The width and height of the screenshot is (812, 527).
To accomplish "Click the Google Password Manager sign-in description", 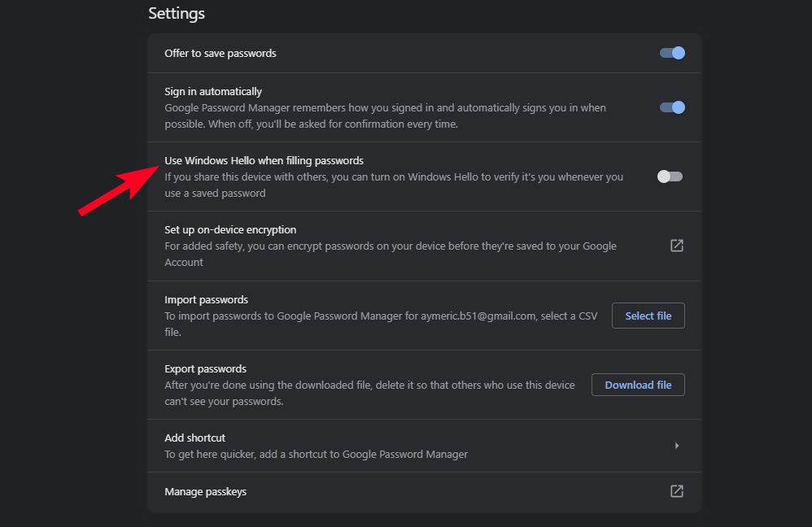I will (x=385, y=115).
